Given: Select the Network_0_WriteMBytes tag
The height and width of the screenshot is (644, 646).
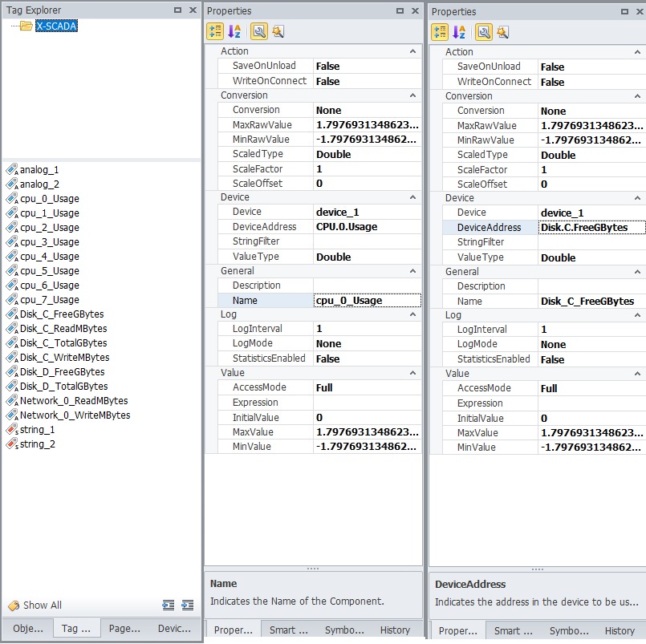Looking at the screenshot, I should [75, 415].
